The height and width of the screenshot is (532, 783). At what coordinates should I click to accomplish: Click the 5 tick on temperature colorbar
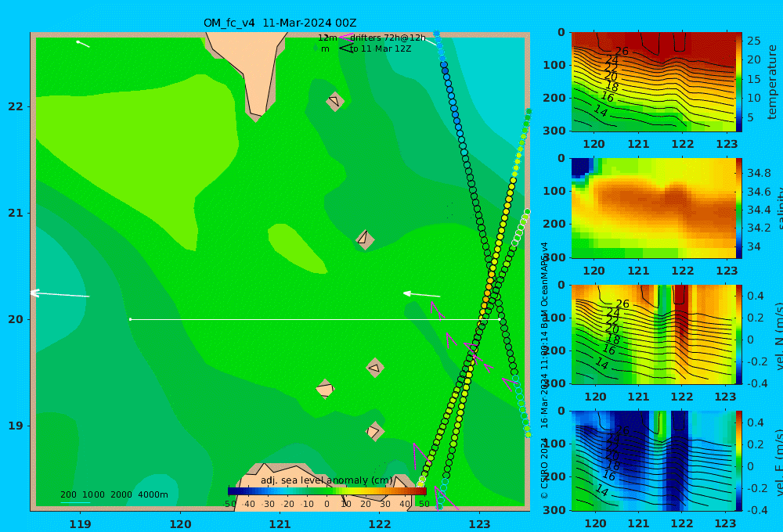click(x=751, y=117)
